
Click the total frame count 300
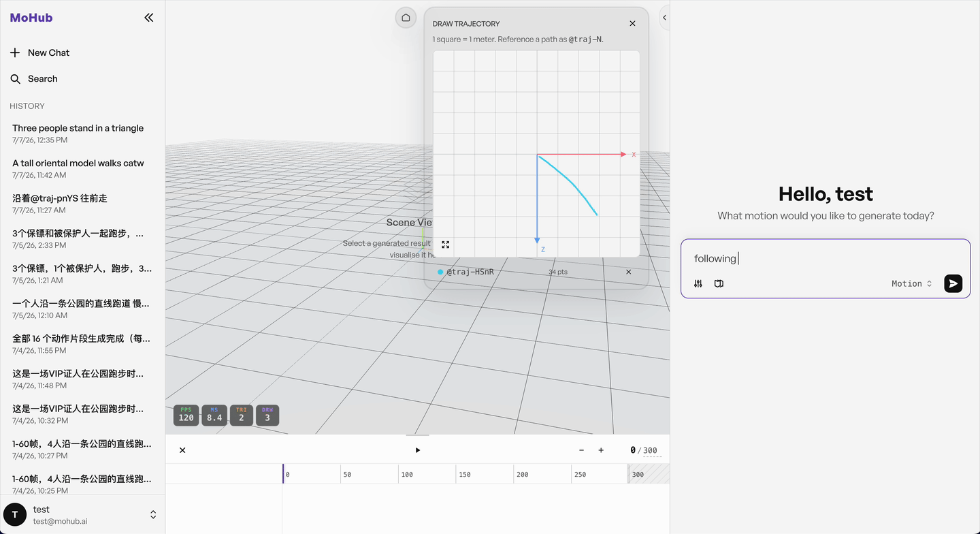coord(651,450)
